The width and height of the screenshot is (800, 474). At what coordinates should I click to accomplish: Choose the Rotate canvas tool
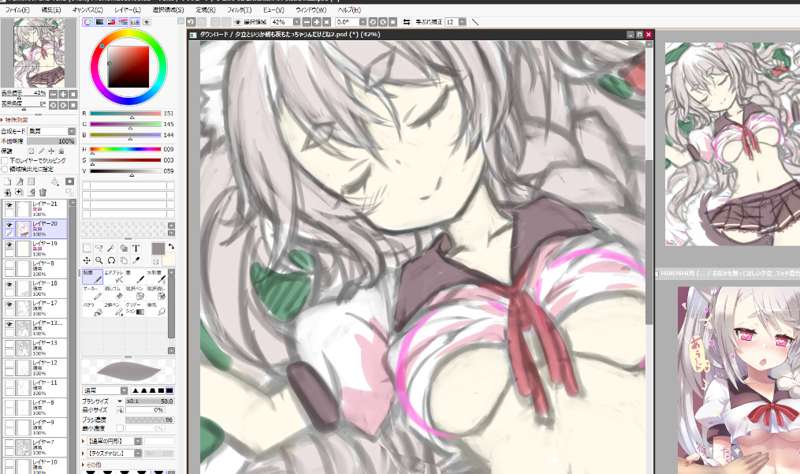coord(111,261)
